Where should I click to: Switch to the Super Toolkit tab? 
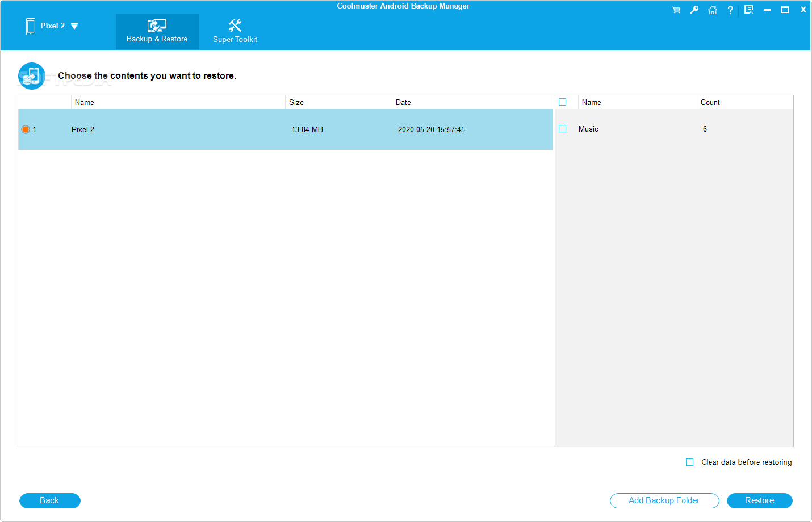tap(235, 32)
